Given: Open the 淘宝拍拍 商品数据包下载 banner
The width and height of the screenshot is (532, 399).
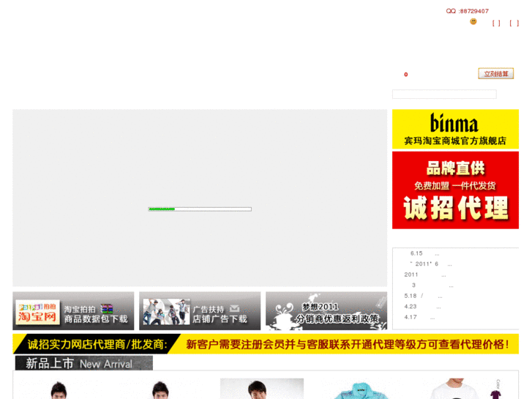Looking at the screenshot, I should tap(73, 310).
